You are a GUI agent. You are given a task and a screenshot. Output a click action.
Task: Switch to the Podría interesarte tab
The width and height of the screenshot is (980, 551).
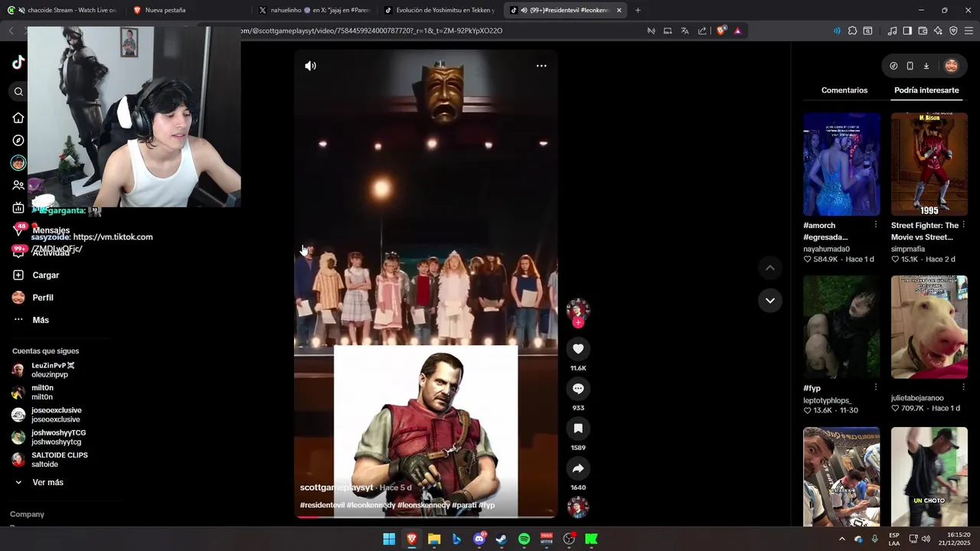(926, 90)
